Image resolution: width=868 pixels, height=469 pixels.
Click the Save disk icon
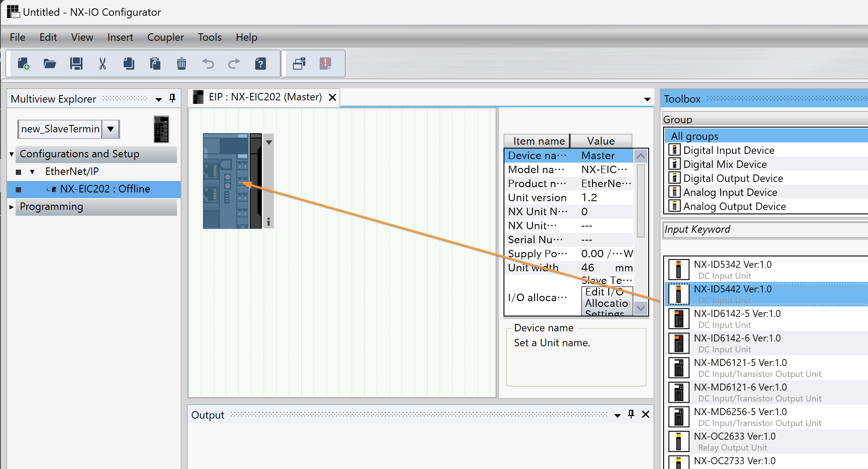click(x=76, y=64)
